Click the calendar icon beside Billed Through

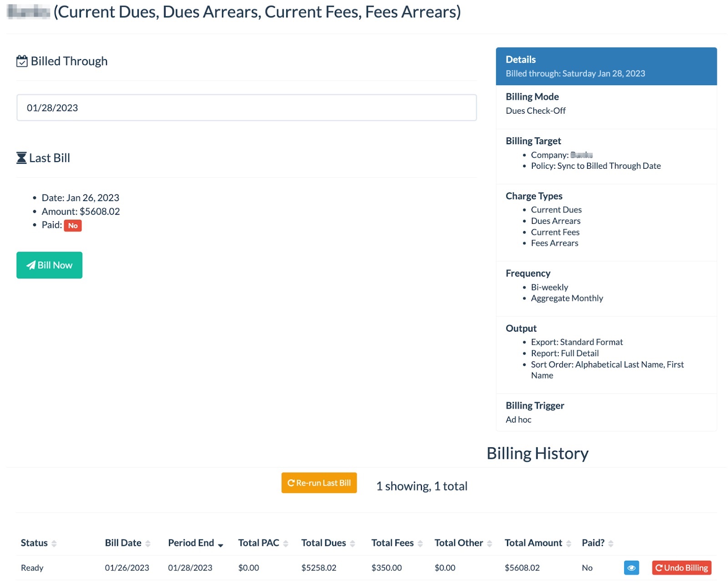point(21,60)
